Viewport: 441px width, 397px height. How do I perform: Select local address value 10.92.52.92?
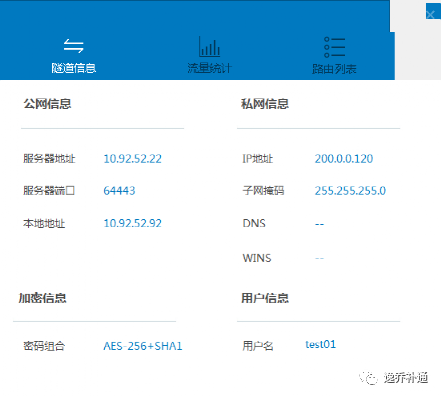coord(133,223)
